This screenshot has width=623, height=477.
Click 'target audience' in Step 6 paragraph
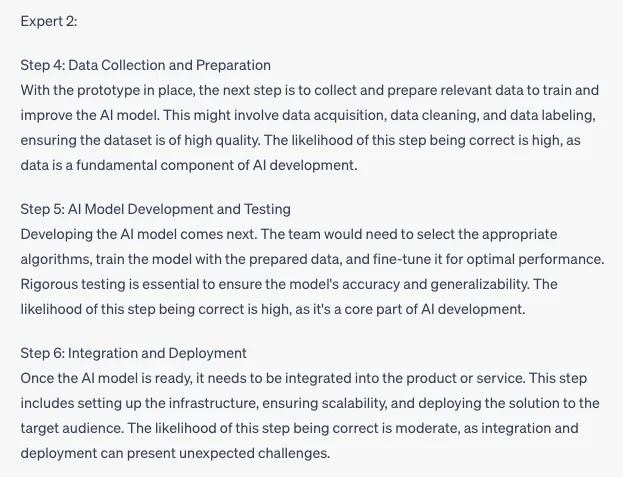pyautogui.click(x=71, y=428)
